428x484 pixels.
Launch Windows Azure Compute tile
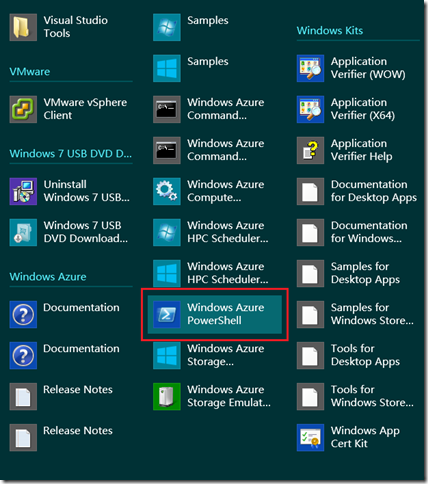click(x=209, y=191)
